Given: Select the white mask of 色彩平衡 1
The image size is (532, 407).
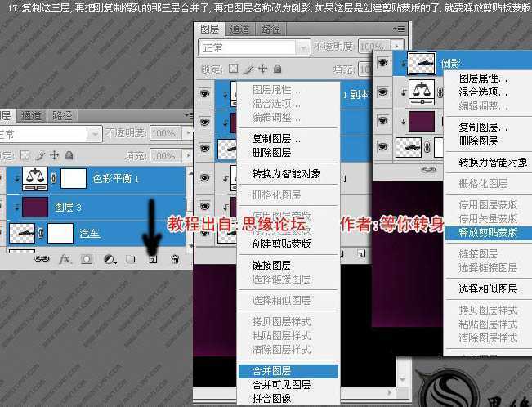Looking at the screenshot, I should click(74, 178).
